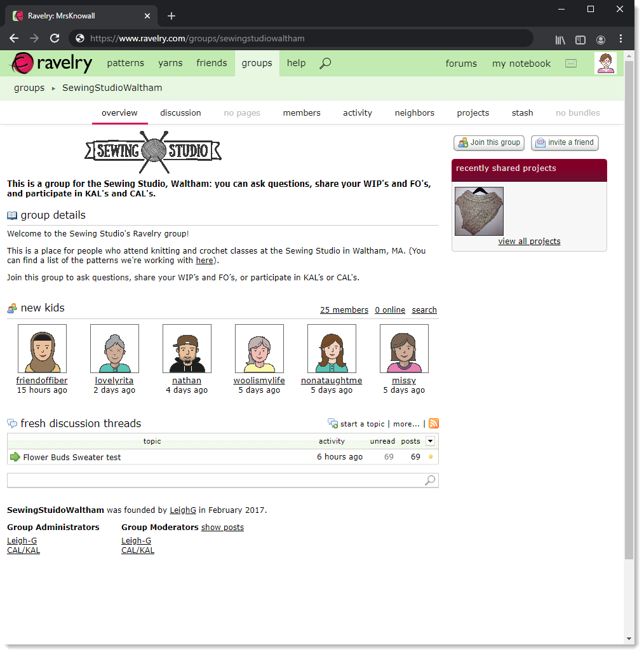
Task: Open the 0 online link
Action: 390,310
